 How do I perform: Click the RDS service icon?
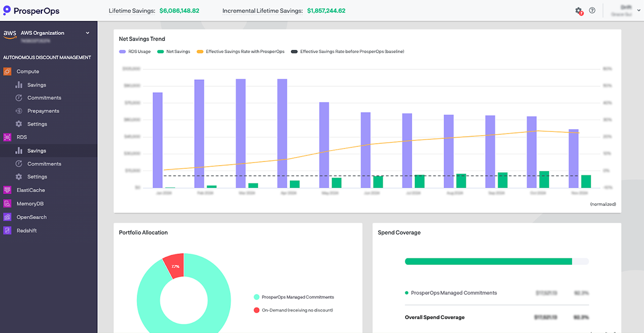point(8,137)
